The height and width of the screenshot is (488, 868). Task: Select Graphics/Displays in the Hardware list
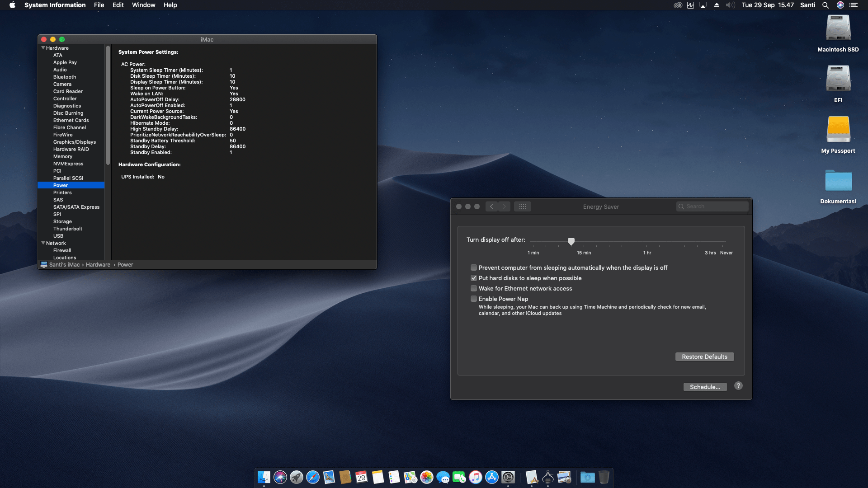(74, 142)
